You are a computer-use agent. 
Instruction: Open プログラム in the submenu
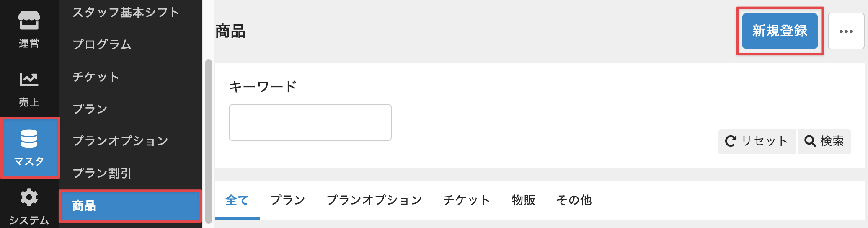coord(102,44)
